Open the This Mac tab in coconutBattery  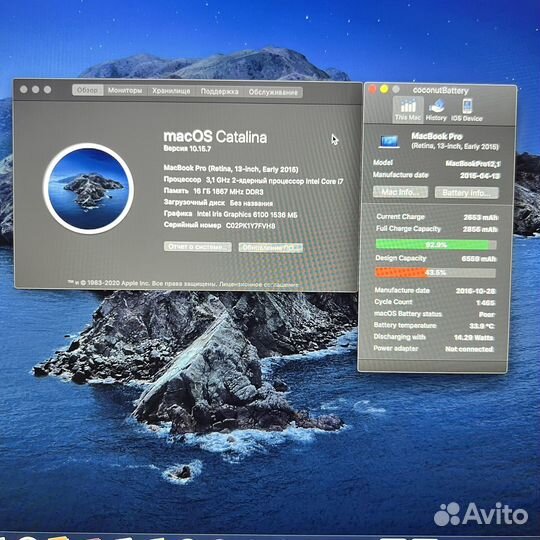pyautogui.click(x=408, y=109)
